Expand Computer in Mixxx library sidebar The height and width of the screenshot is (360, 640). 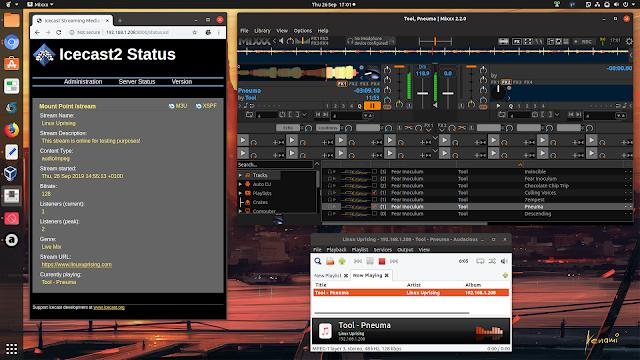[240, 211]
